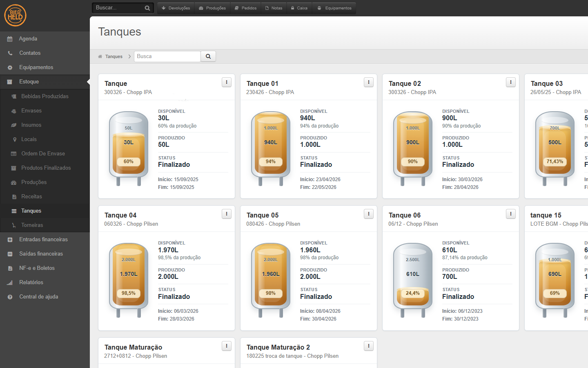Click the tanque 15 card title

(546, 215)
